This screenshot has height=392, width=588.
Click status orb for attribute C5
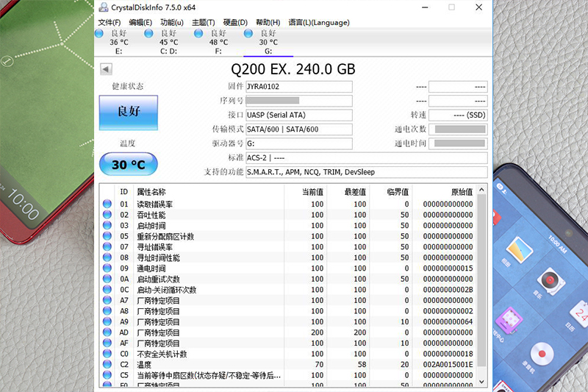click(107, 375)
